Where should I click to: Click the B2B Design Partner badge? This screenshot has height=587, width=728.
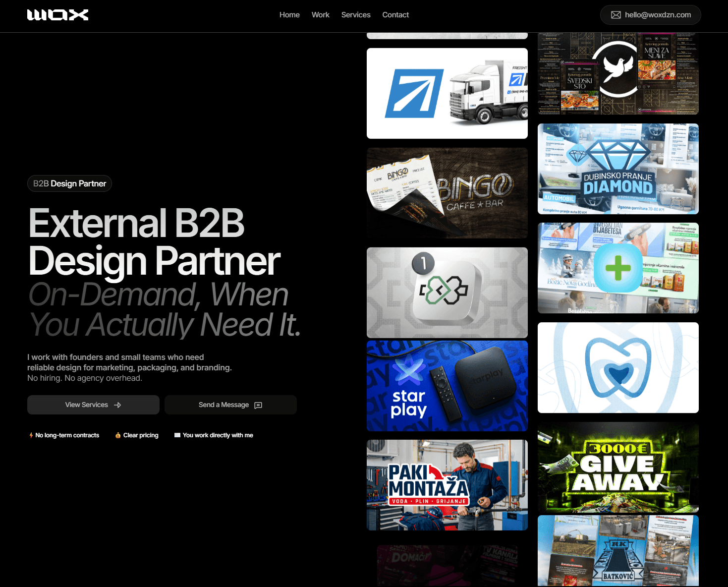click(69, 183)
